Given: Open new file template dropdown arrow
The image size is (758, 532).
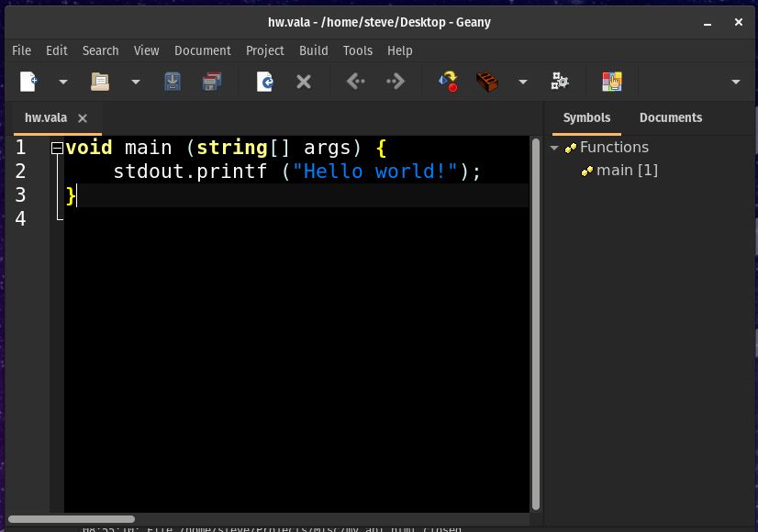Looking at the screenshot, I should (x=62, y=83).
